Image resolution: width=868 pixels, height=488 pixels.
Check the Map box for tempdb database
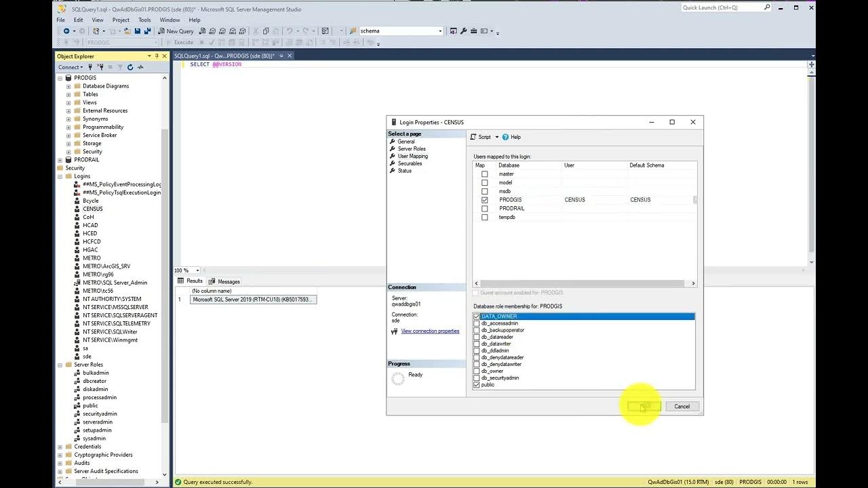tap(484, 218)
